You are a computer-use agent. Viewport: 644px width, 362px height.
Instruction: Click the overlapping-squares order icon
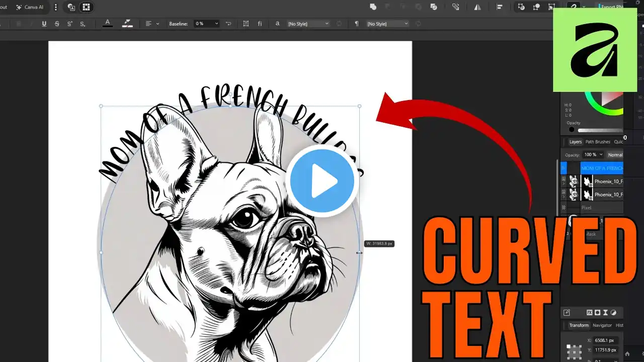point(456,7)
